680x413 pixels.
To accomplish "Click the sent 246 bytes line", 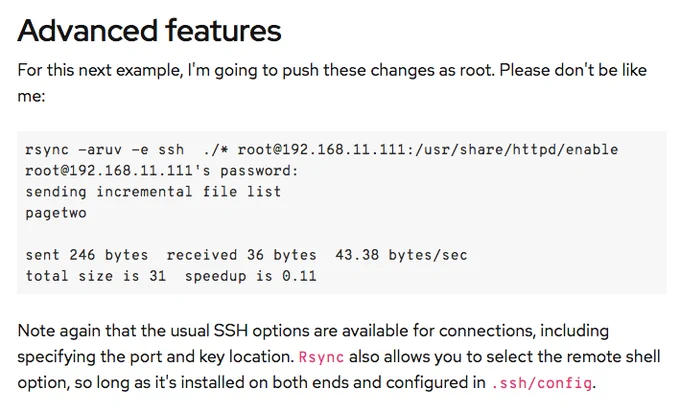I will [246, 255].
